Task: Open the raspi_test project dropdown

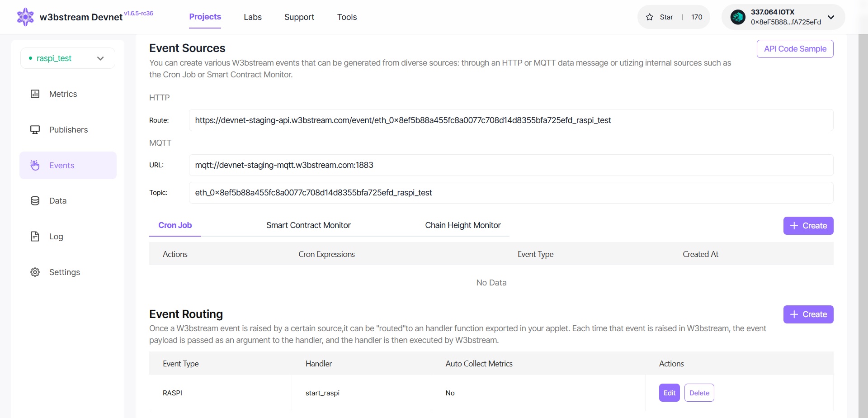Action: 68,58
